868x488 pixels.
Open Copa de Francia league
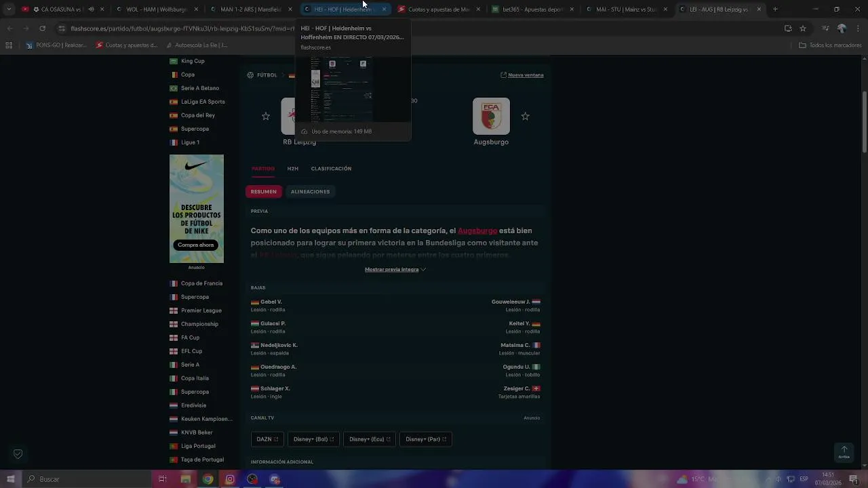coord(201,283)
